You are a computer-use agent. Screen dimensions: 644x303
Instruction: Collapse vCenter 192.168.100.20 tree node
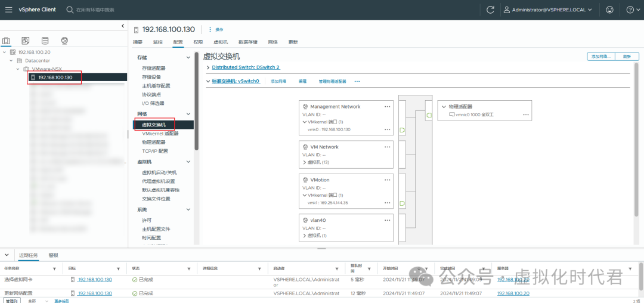pyautogui.click(x=5, y=52)
